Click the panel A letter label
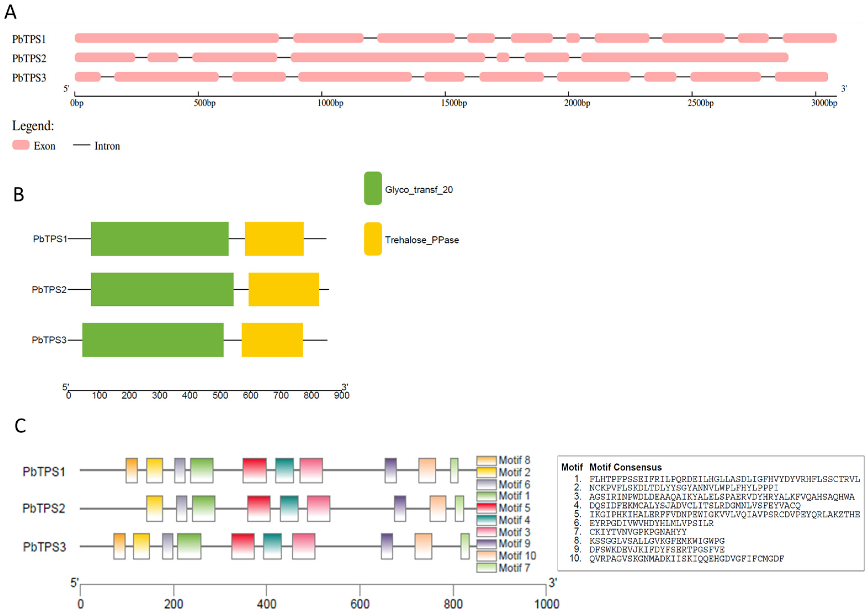Screen dimensions: 868x613 [x=10, y=12]
